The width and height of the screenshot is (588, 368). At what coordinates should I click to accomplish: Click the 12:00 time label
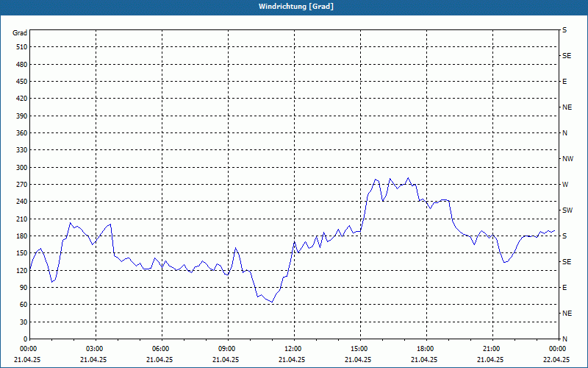[292, 349]
